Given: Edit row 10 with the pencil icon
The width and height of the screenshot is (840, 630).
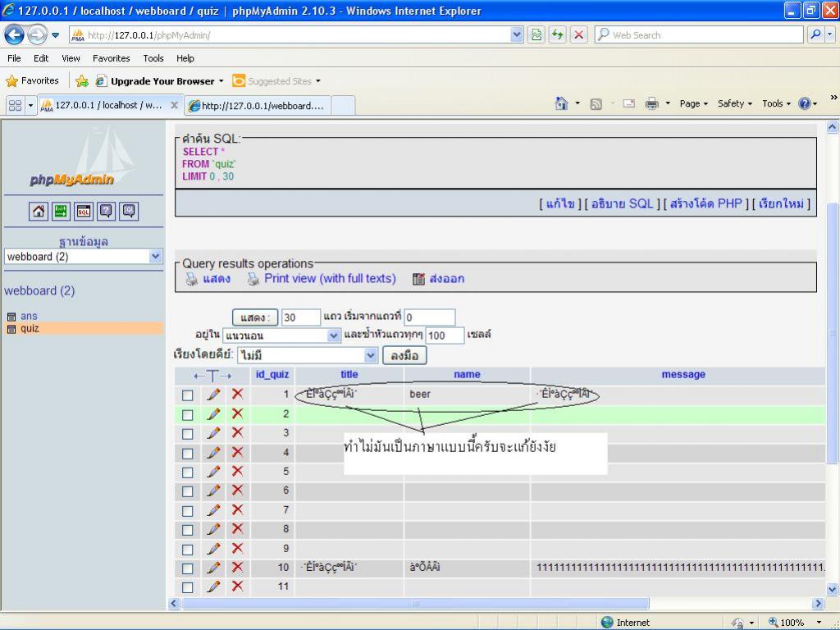Looking at the screenshot, I should [214, 568].
